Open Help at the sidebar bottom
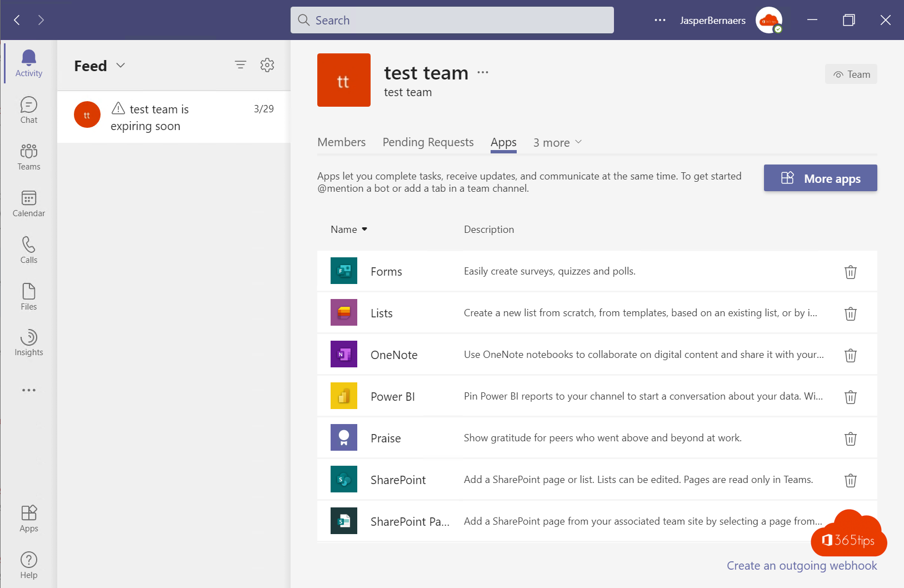The image size is (904, 588). pyautogui.click(x=29, y=565)
